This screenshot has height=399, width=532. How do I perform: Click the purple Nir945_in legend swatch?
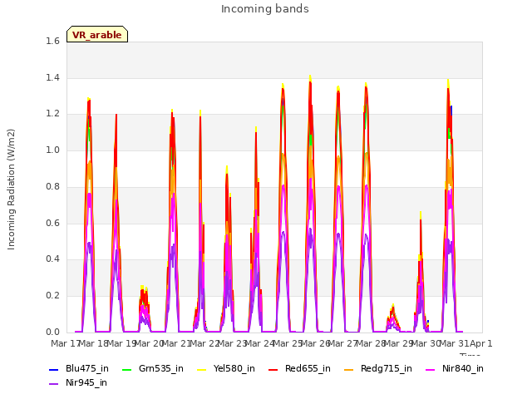[x=53, y=384]
